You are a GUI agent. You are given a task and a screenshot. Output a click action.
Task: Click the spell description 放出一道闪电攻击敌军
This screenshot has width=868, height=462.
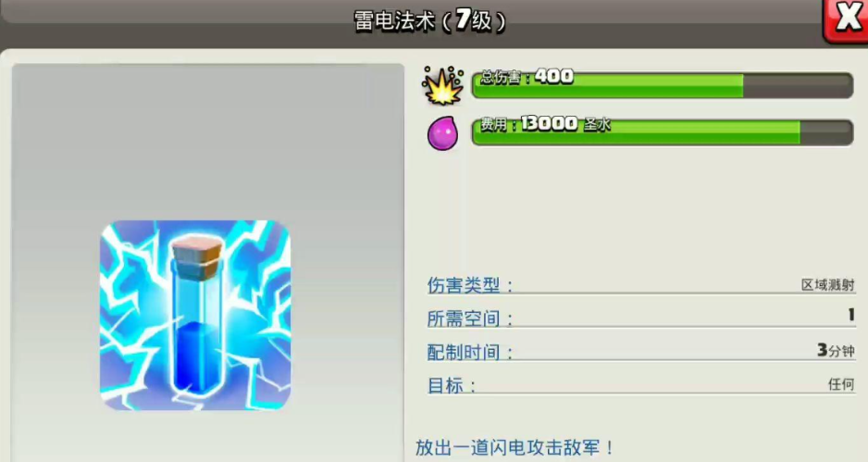tap(515, 447)
